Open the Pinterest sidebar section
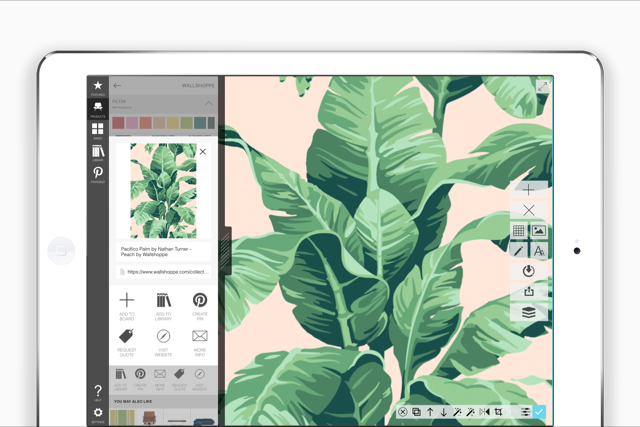 pyautogui.click(x=98, y=174)
